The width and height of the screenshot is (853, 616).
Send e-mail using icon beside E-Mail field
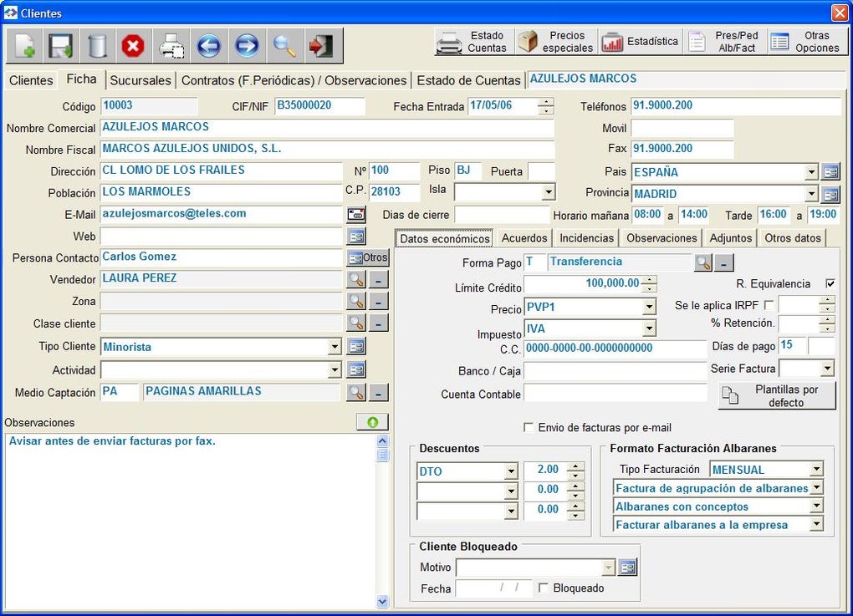(356, 214)
